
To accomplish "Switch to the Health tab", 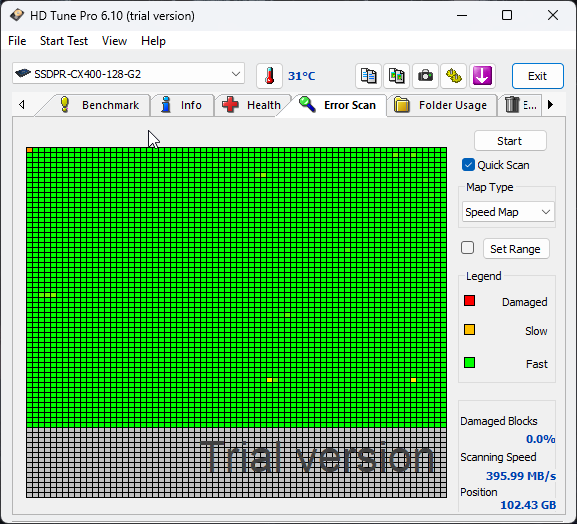I will pos(252,105).
